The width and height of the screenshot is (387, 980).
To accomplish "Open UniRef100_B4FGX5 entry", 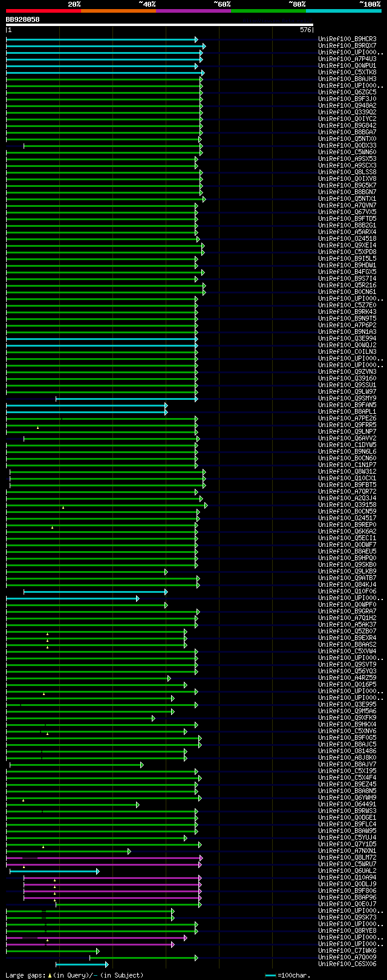I will pos(347,272).
